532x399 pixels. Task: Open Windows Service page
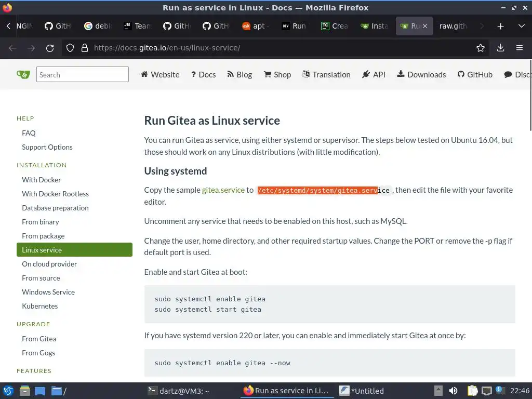coord(48,292)
